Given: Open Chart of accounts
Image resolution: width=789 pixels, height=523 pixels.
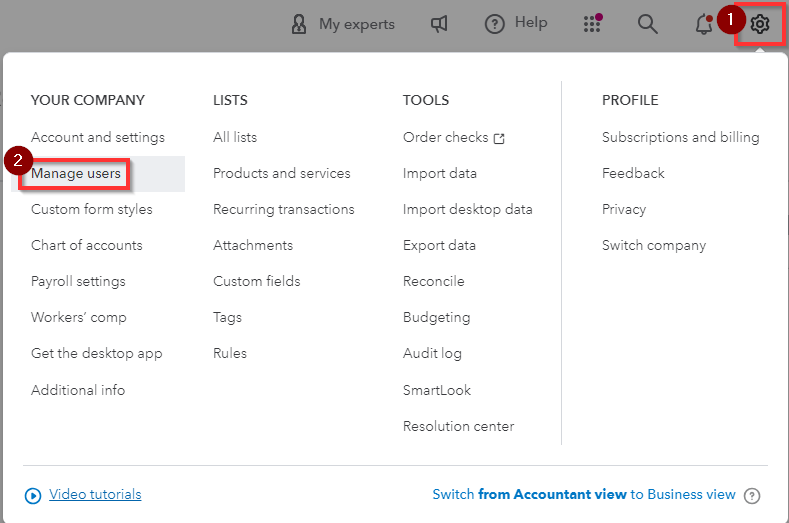Looking at the screenshot, I should (x=87, y=245).
